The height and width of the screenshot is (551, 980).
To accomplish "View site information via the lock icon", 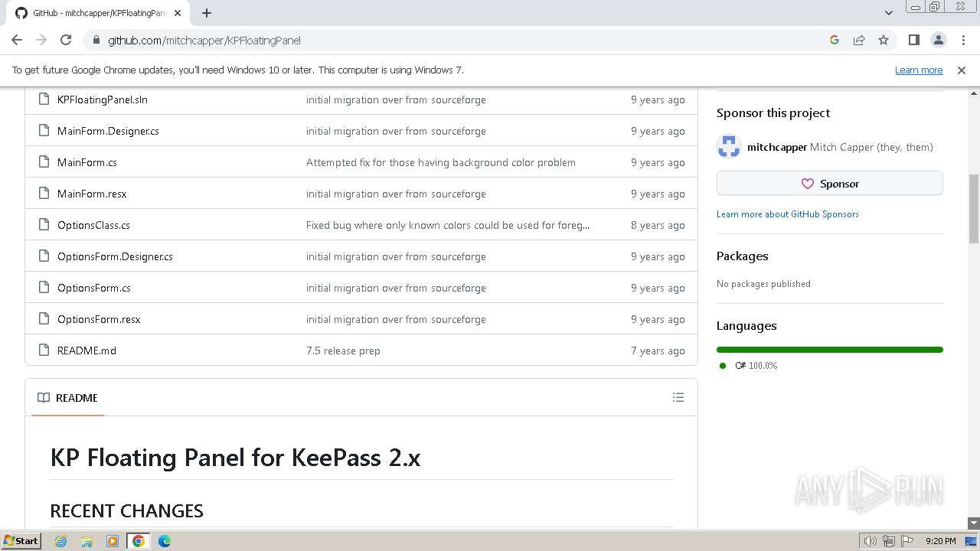I will pyautogui.click(x=96, y=40).
